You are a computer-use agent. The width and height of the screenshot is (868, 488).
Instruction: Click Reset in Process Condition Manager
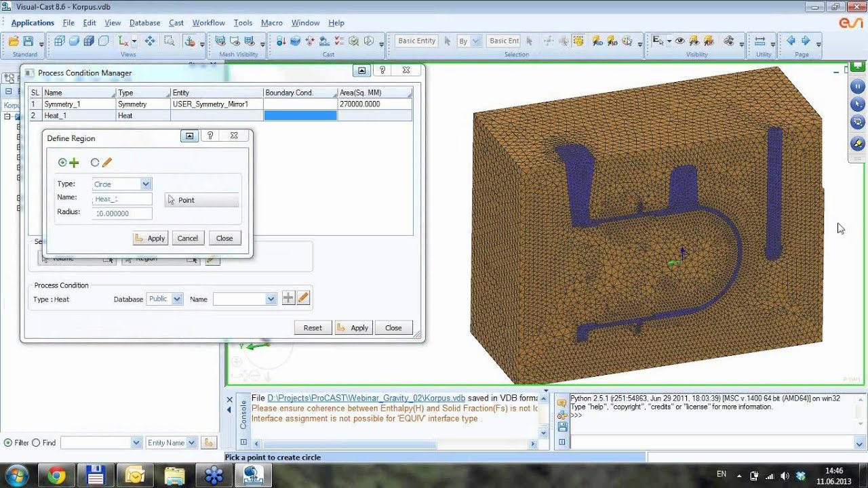[313, 327]
